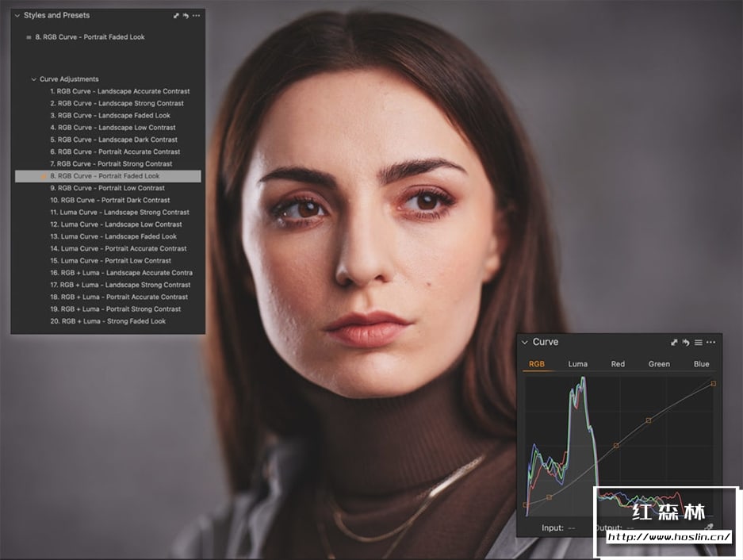Click applied style 8. RGB Curve at top

coord(90,37)
